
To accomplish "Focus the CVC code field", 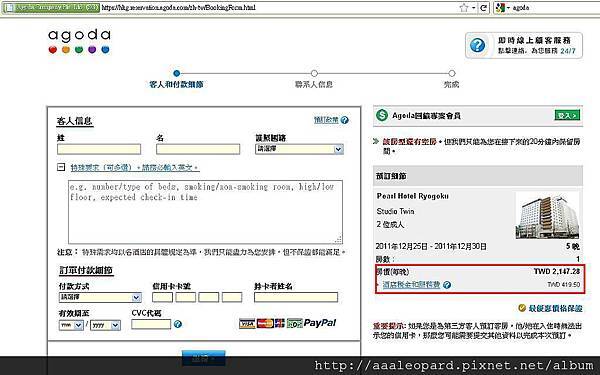I will [151, 324].
